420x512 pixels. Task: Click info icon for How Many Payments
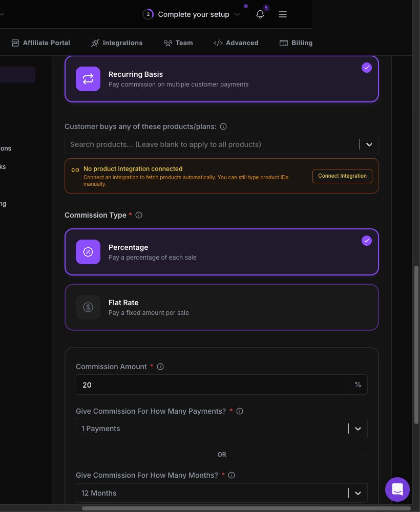[240, 412]
